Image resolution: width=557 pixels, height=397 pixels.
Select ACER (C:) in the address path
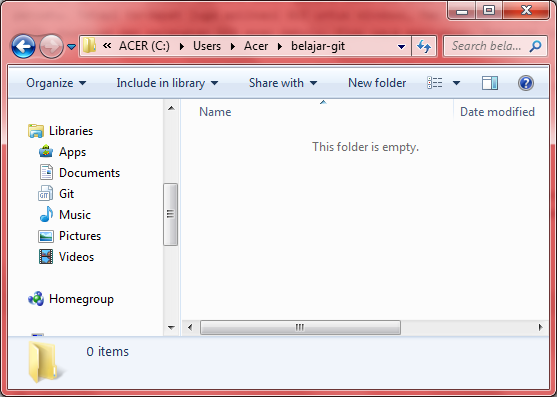tap(144, 46)
